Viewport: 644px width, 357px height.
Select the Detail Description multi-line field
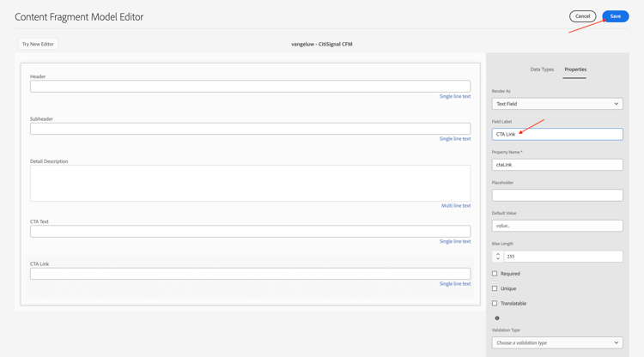250,183
